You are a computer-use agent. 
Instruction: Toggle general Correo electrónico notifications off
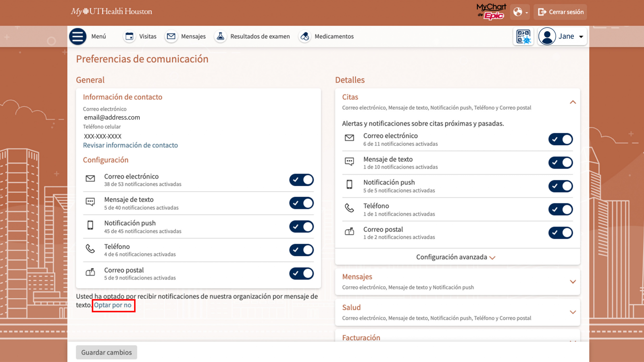[x=301, y=180]
